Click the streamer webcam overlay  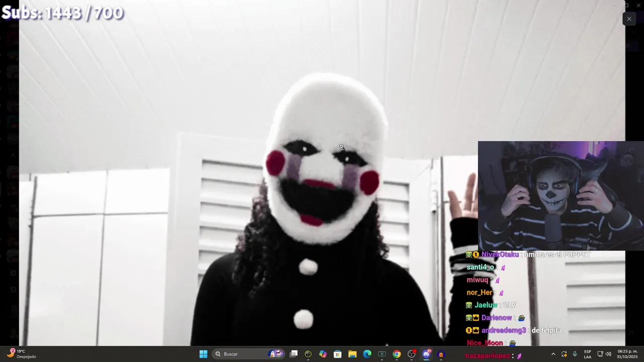click(560, 196)
